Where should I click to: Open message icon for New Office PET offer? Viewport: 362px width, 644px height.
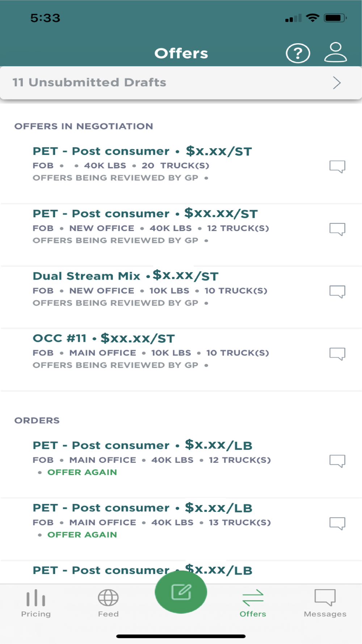pos(337,229)
